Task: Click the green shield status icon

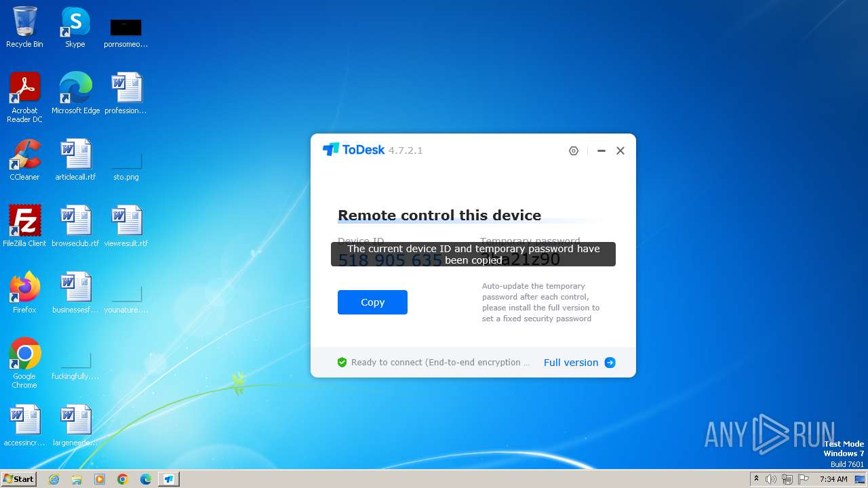Action: 342,363
